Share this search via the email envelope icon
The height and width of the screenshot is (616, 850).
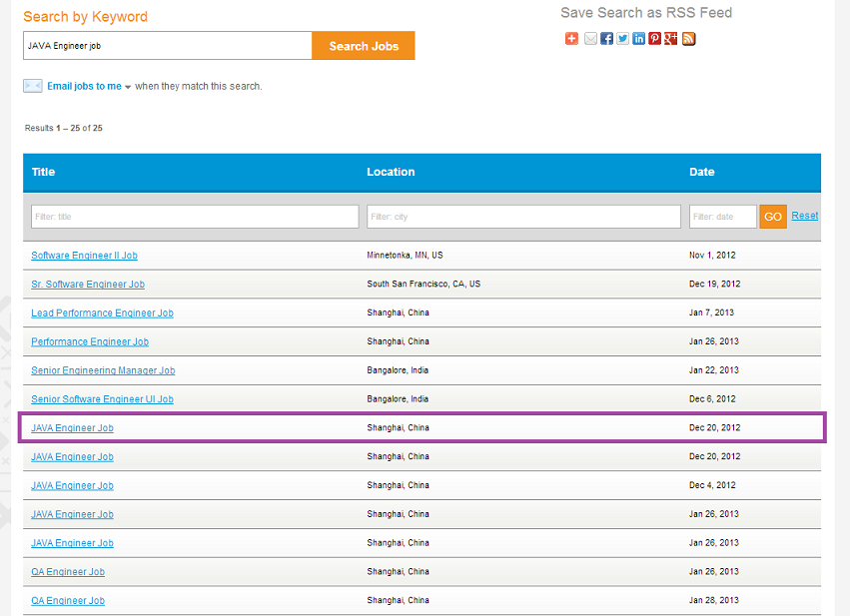(x=590, y=39)
